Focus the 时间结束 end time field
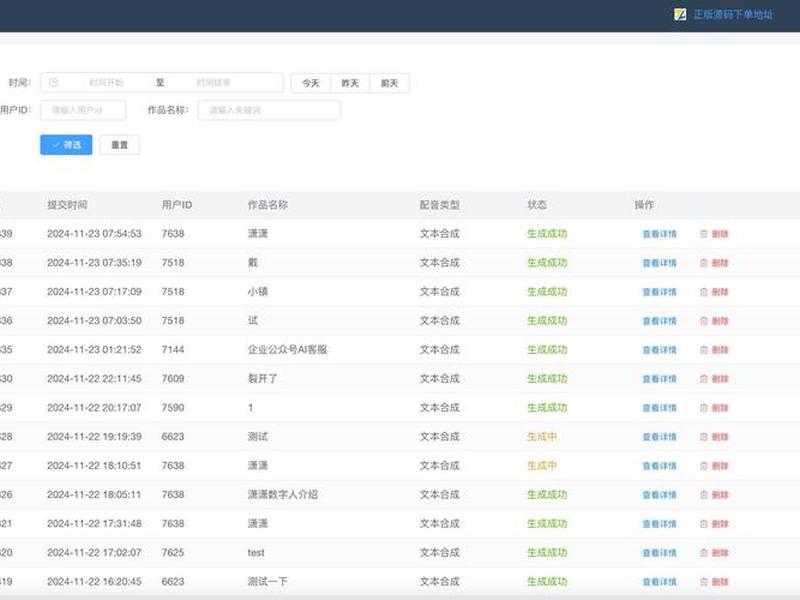 (213, 82)
